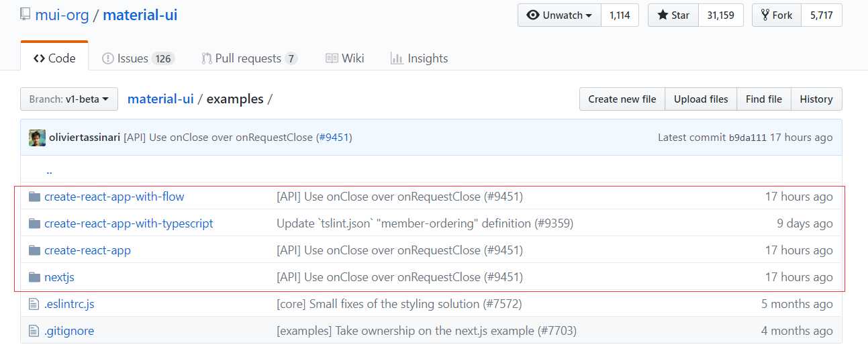Click Create new file button
868x361 pixels.
(x=622, y=99)
